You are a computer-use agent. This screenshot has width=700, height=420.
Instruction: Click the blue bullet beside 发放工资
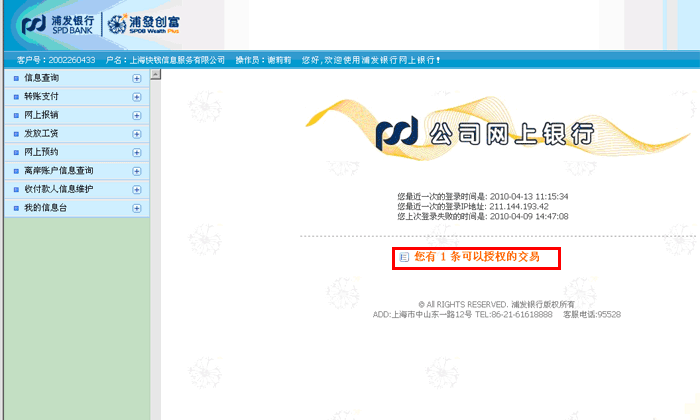pyautogui.click(x=16, y=134)
